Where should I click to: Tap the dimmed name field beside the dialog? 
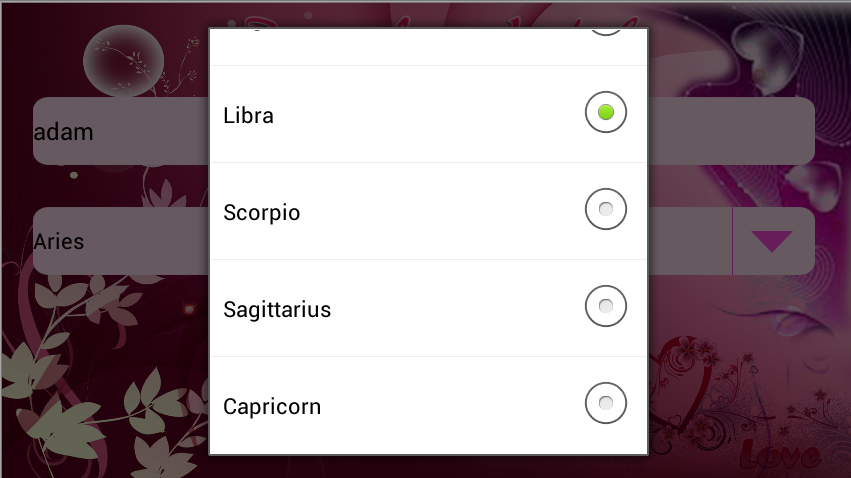(x=731, y=131)
